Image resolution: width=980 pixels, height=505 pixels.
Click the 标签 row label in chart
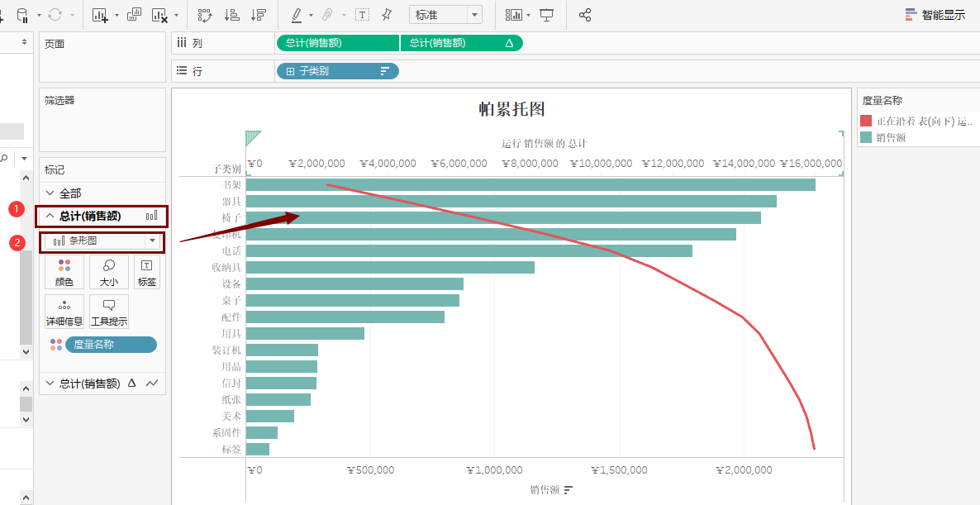tap(231, 449)
